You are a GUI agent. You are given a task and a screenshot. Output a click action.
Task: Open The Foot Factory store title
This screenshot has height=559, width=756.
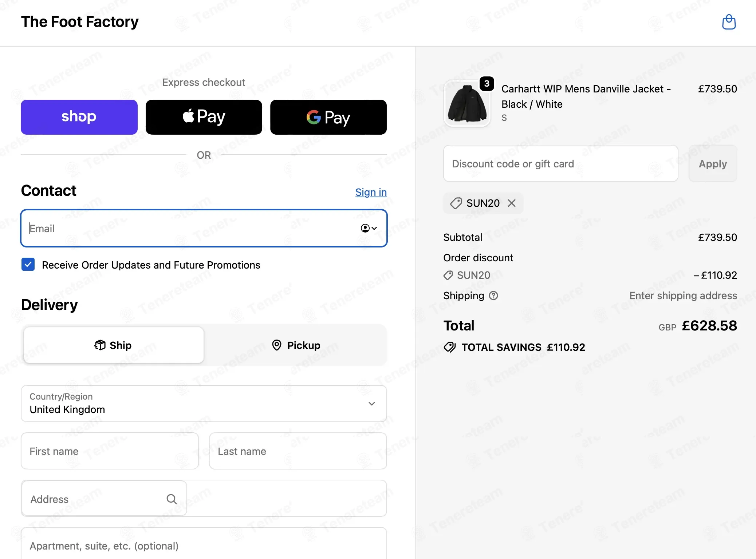tap(80, 22)
